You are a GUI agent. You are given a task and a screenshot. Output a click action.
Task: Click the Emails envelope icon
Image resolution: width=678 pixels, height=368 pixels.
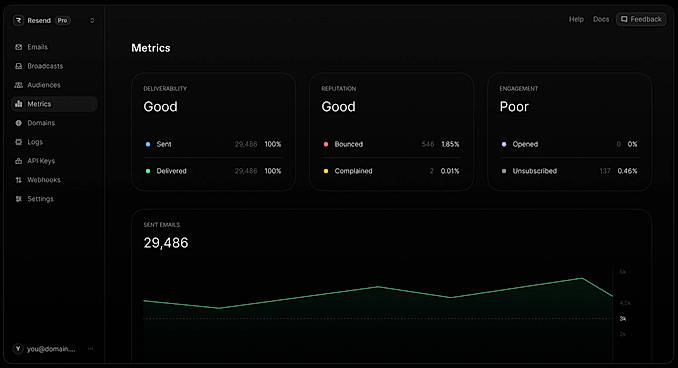click(x=19, y=47)
